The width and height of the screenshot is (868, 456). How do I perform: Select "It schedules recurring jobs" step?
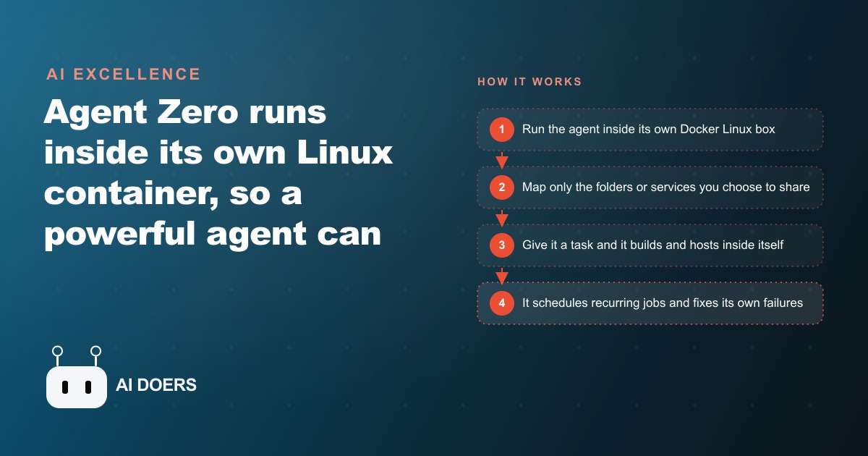tap(650, 303)
